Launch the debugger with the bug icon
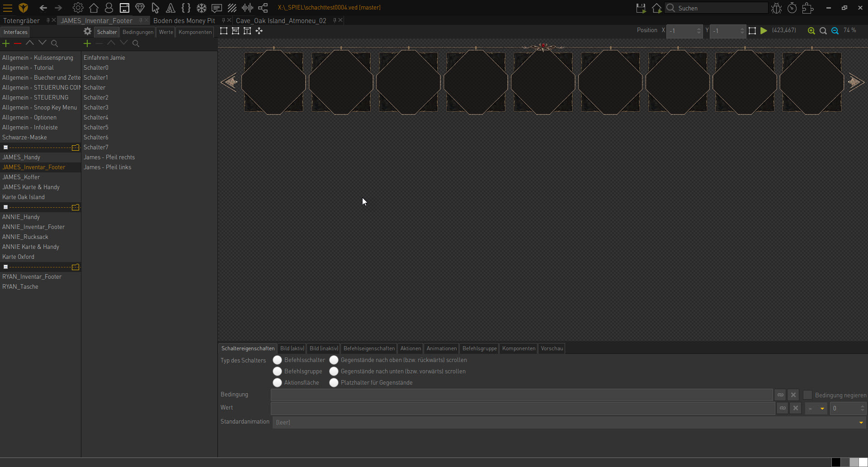Screen dimensions: 868x467 [777, 8]
